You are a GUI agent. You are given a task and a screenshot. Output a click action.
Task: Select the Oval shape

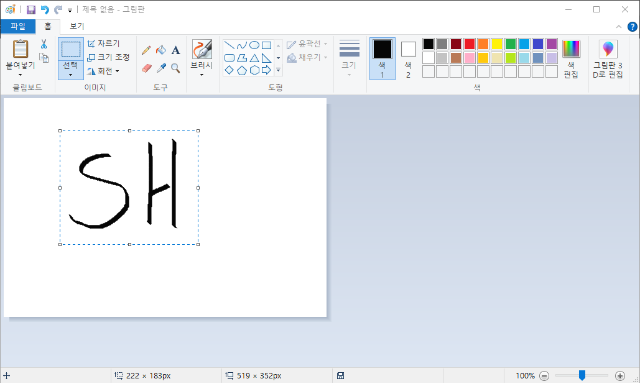pyautogui.click(x=254, y=45)
